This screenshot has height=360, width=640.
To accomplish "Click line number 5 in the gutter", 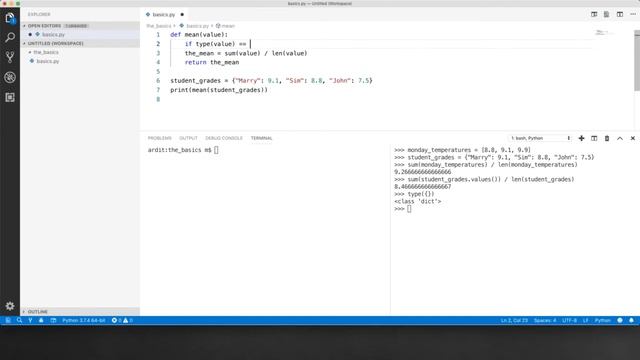I will coord(158,72).
